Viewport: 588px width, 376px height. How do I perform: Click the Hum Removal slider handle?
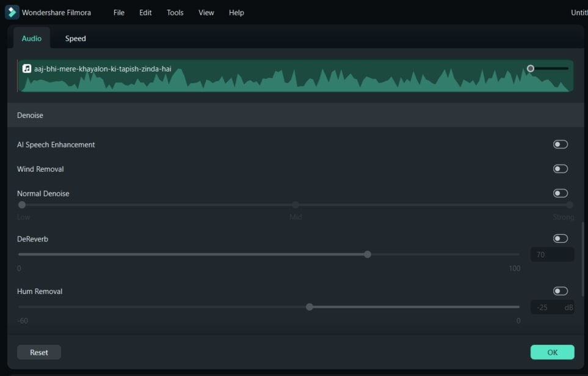coord(310,307)
